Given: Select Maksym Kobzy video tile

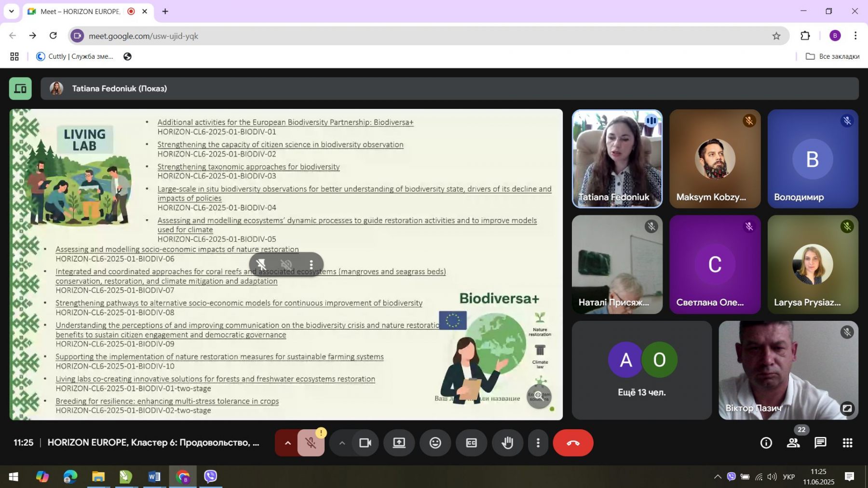Looking at the screenshot, I should click(x=715, y=159).
